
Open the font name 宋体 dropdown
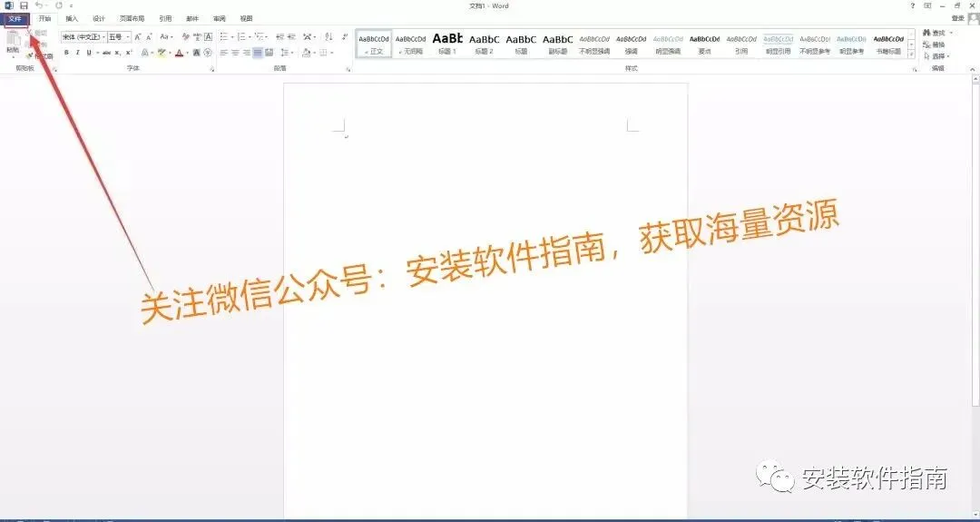(83, 37)
